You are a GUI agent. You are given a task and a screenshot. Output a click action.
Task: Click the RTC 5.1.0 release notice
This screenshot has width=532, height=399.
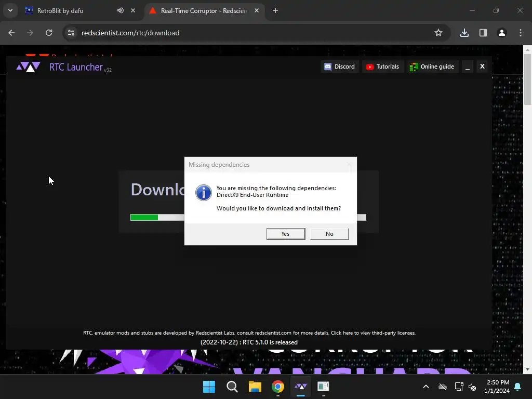(249, 342)
